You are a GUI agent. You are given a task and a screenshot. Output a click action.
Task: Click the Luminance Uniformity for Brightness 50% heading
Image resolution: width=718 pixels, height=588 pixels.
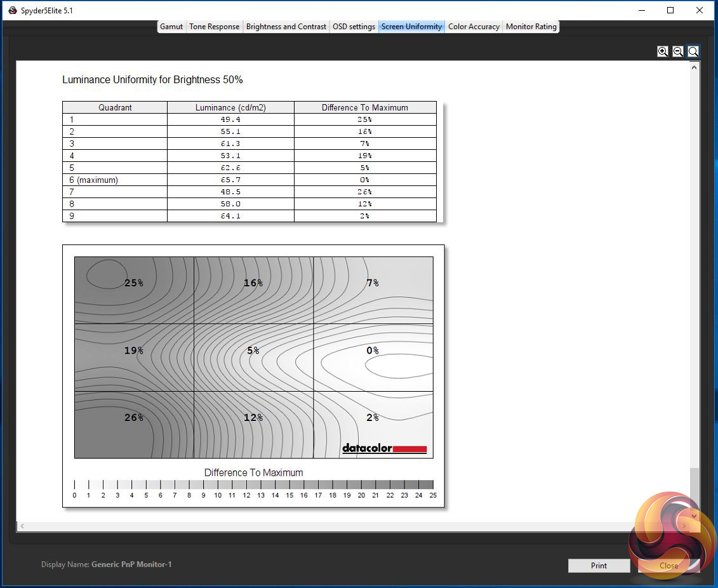[x=152, y=79]
